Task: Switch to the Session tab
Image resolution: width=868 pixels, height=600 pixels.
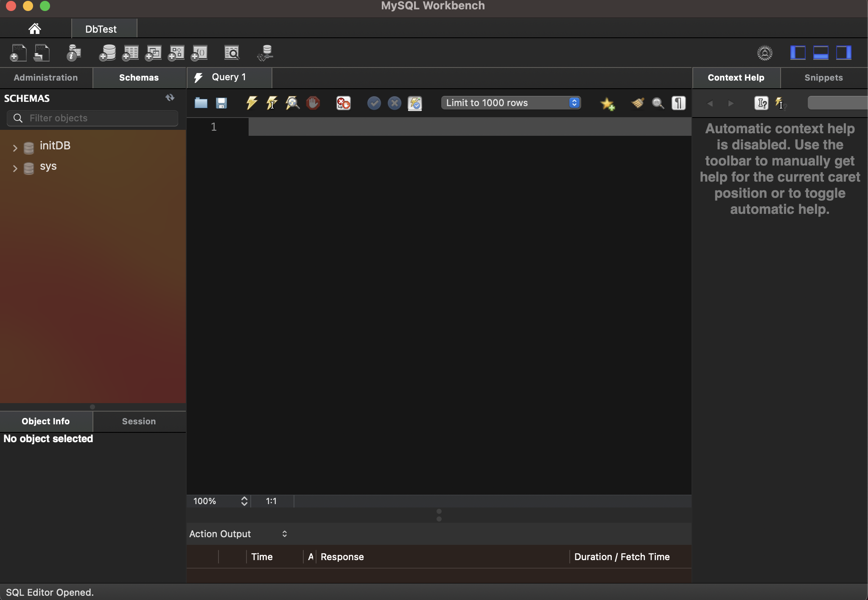Action: pyautogui.click(x=139, y=421)
